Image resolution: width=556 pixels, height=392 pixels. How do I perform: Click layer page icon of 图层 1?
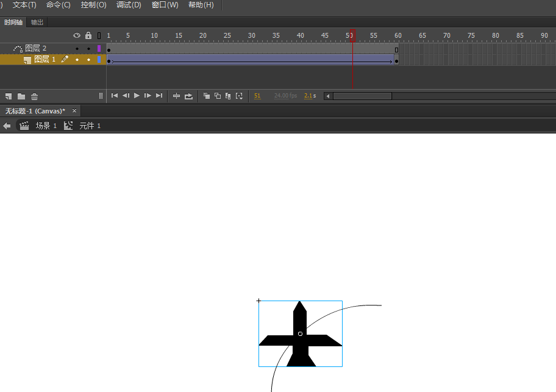click(x=27, y=60)
